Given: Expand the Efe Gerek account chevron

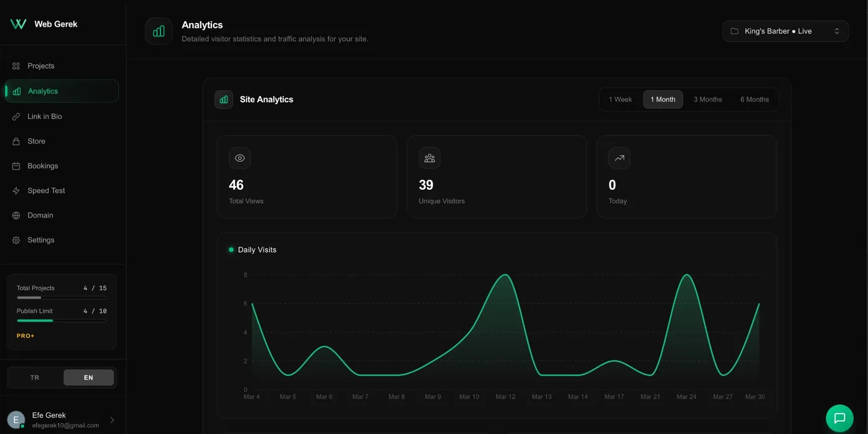Looking at the screenshot, I should (112, 419).
